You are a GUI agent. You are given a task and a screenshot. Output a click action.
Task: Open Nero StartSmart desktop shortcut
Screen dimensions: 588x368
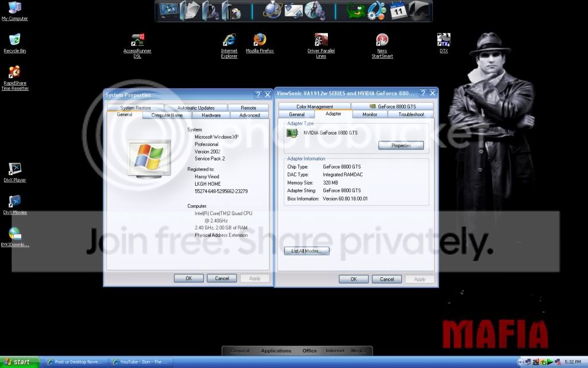(x=382, y=45)
